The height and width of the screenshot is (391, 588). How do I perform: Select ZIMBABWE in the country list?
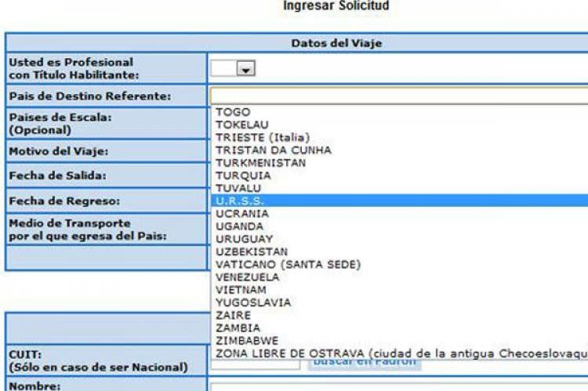tap(400, 341)
